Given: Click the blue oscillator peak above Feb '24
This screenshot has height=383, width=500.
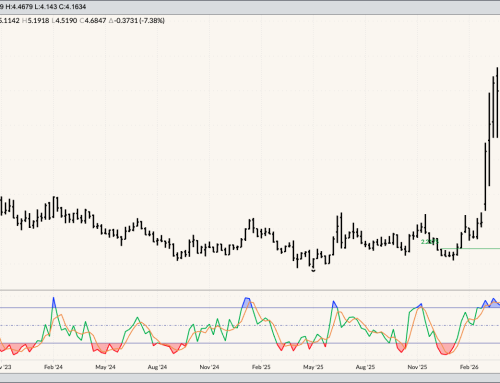Looking at the screenshot, I should [54, 302].
